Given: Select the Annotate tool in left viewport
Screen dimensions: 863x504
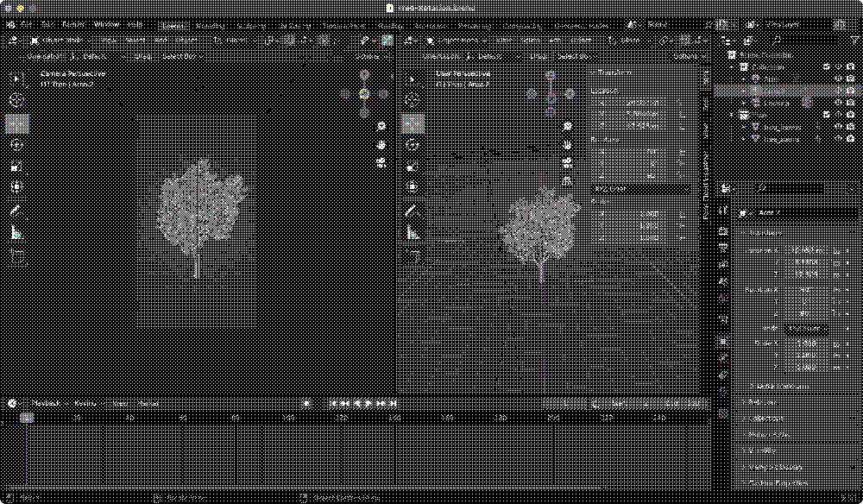Looking at the screenshot, I should coord(16,210).
